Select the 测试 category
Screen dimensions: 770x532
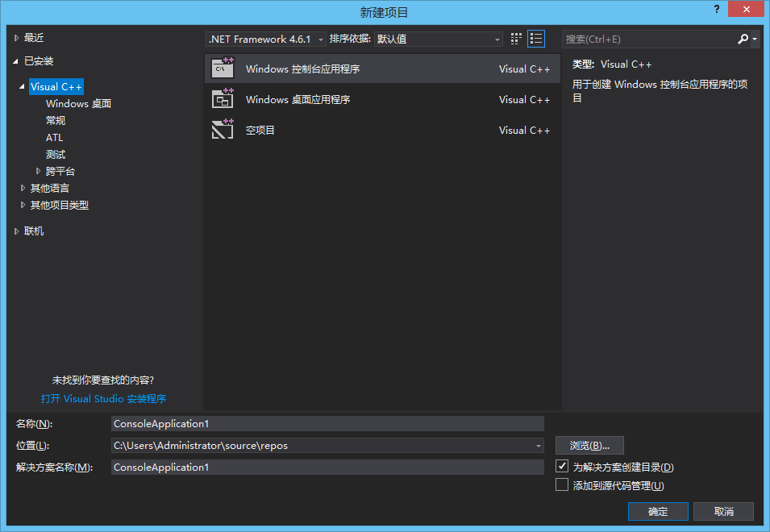tap(56, 155)
